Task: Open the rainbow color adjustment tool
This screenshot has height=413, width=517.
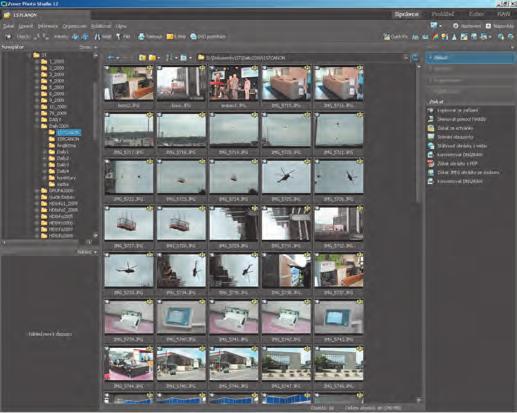Action: point(435,37)
